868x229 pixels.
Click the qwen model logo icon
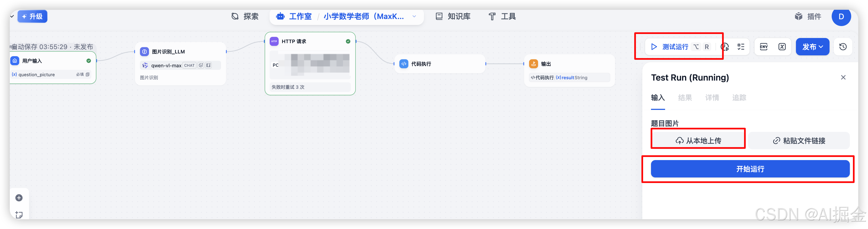point(145,65)
